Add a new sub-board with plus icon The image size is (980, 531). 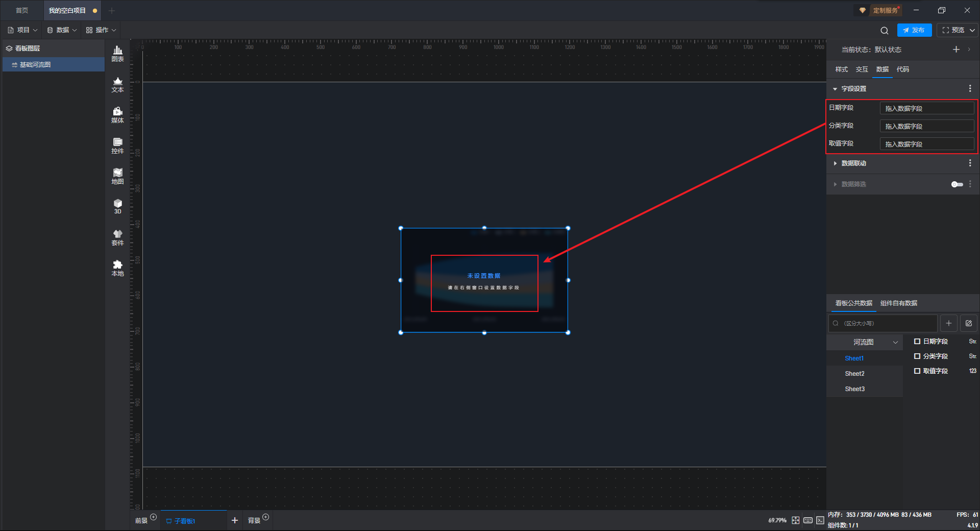(235, 520)
